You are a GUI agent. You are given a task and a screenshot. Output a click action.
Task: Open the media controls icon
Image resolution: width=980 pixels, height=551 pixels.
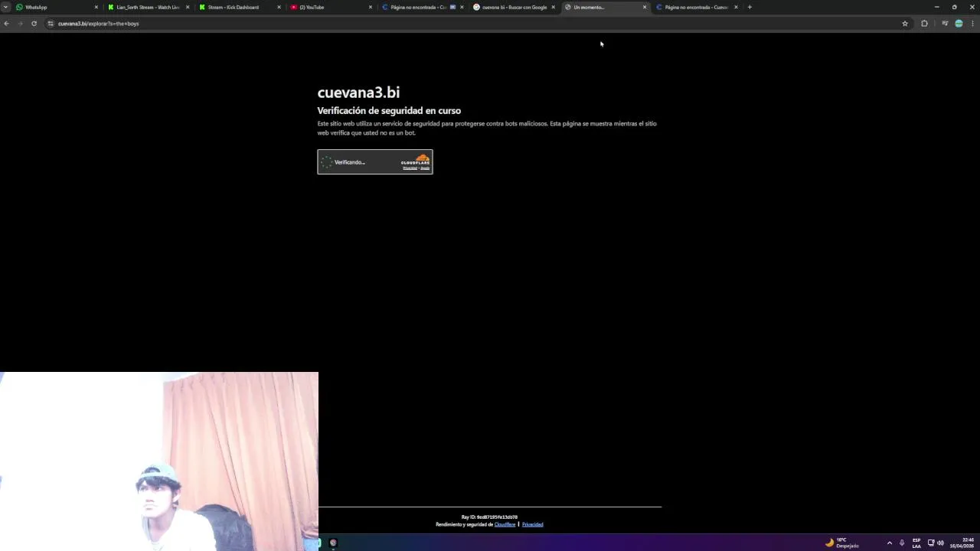click(x=945, y=24)
